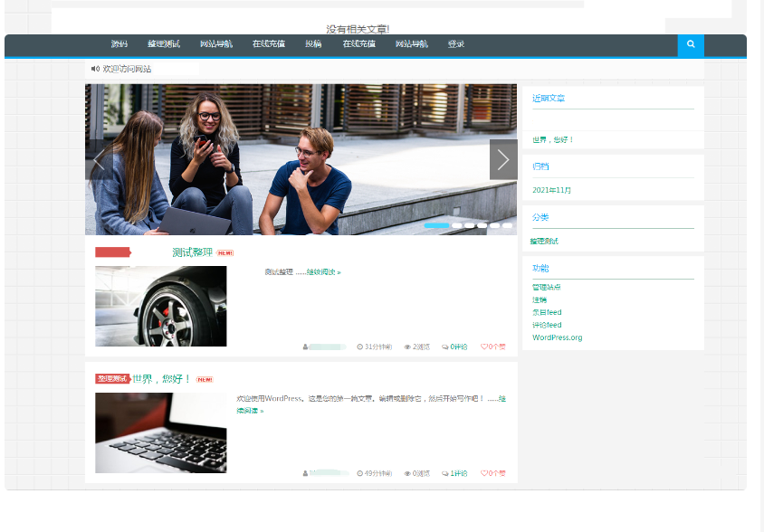This screenshot has height=532, width=764.
Task: Click the search magnifier icon in the navbar
Action: 691,44
